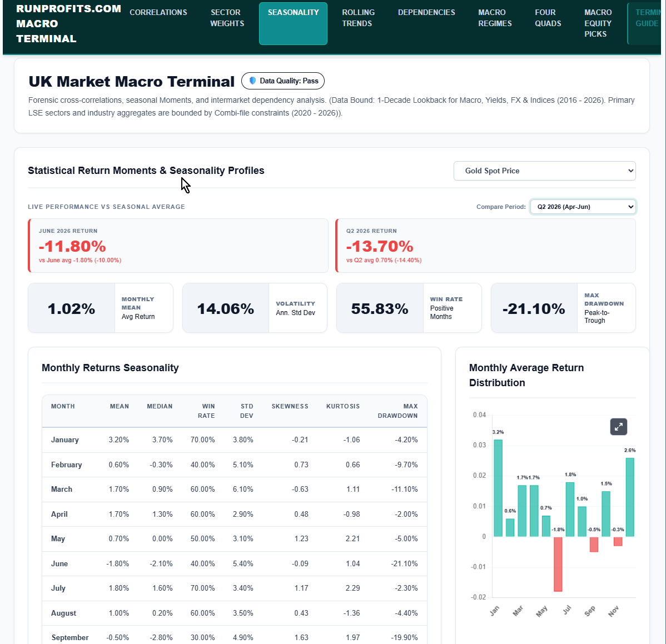
Task: Select the June row label
Action: [59, 564]
